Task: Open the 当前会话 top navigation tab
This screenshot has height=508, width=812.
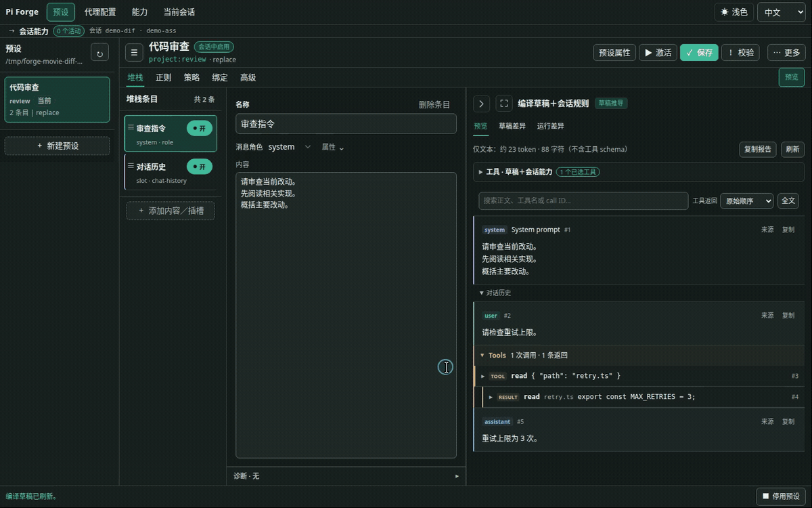Action: pos(179,12)
